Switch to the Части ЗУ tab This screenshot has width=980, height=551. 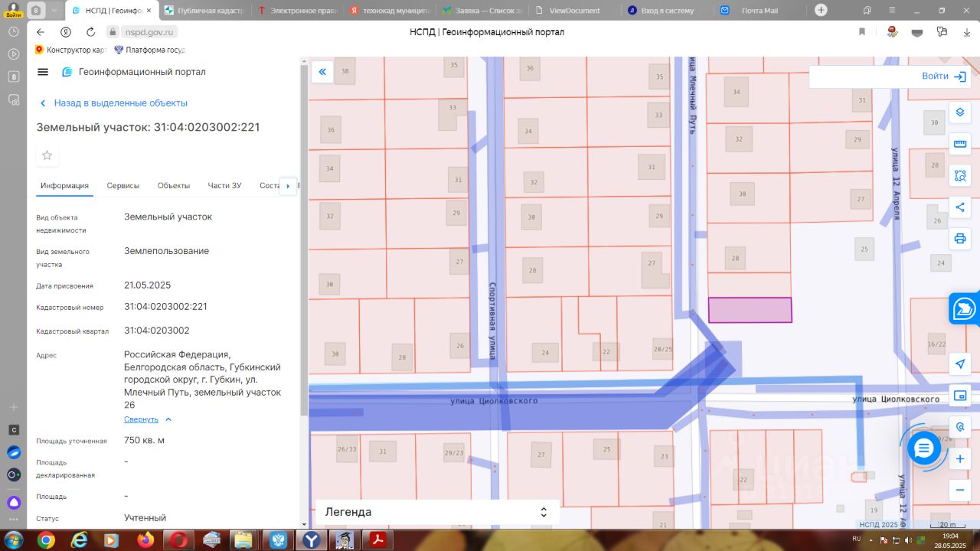[x=224, y=185]
